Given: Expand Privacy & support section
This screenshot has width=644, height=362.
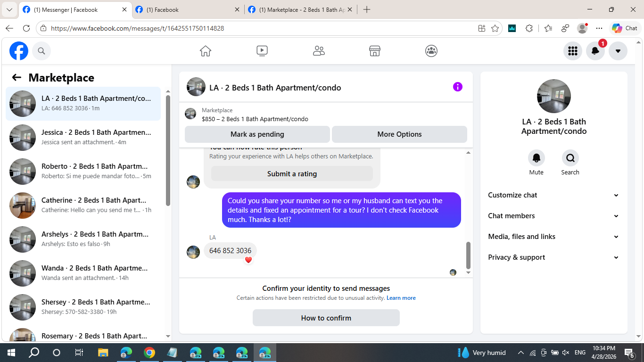Looking at the screenshot, I should (x=554, y=257).
